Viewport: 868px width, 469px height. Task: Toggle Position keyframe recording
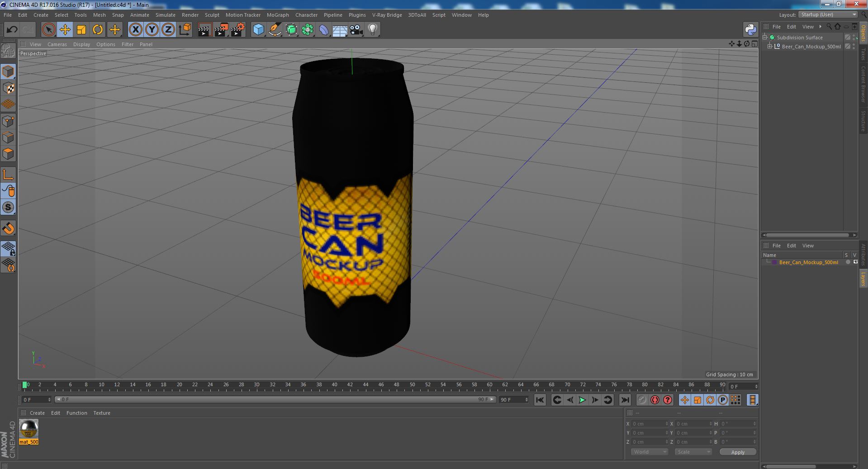click(684, 400)
